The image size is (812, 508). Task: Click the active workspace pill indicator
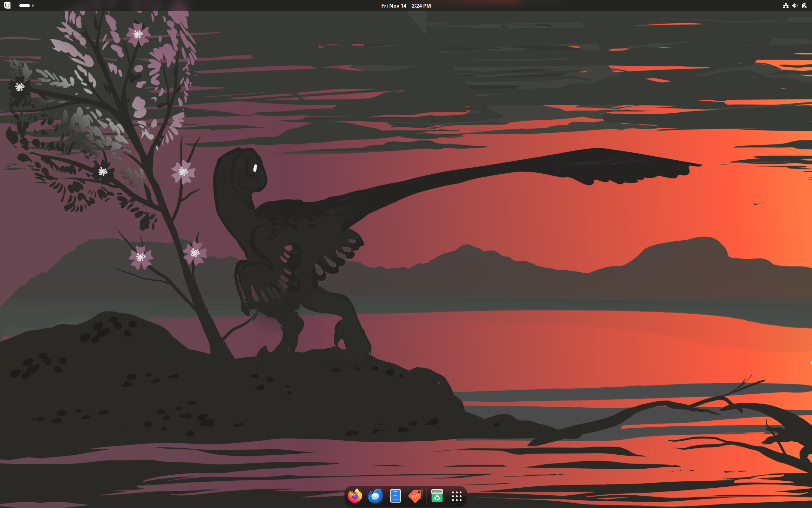click(x=24, y=6)
